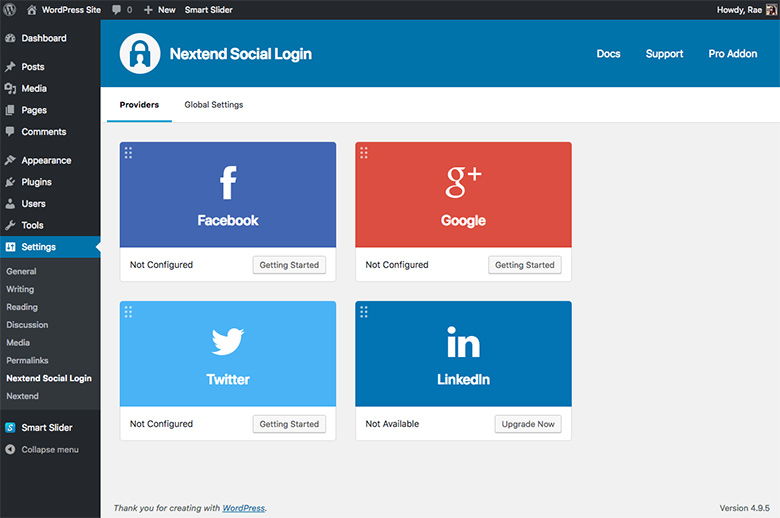This screenshot has width=780, height=518.
Task: Click the comments bubble icon in admin bar
Action: [x=118, y=9]
